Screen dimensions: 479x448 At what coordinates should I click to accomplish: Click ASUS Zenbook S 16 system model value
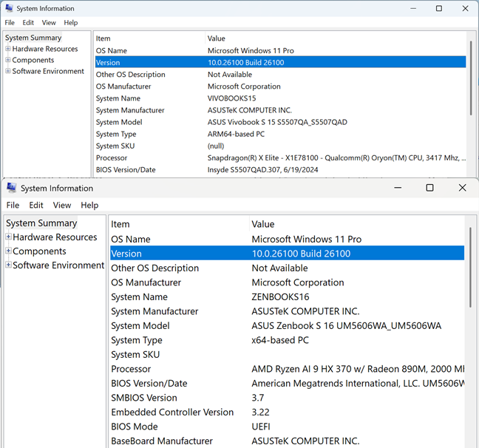(x=346, y=326)
